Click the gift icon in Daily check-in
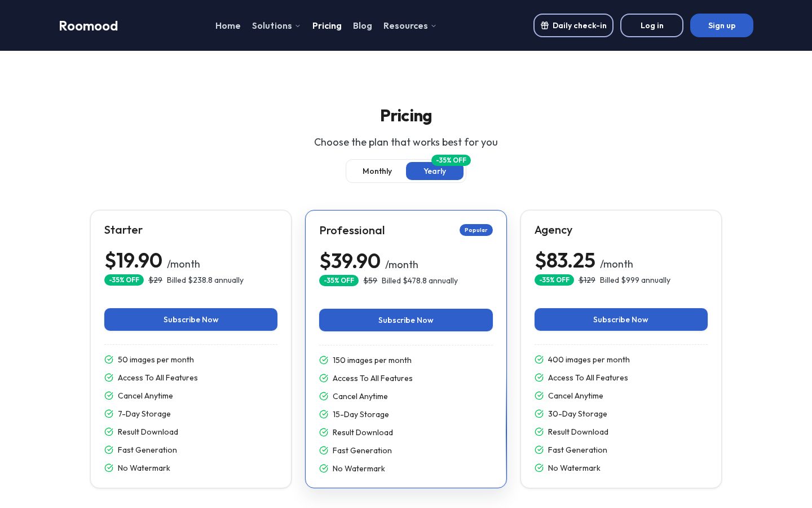The image size is (812, 508). point(545,25)
